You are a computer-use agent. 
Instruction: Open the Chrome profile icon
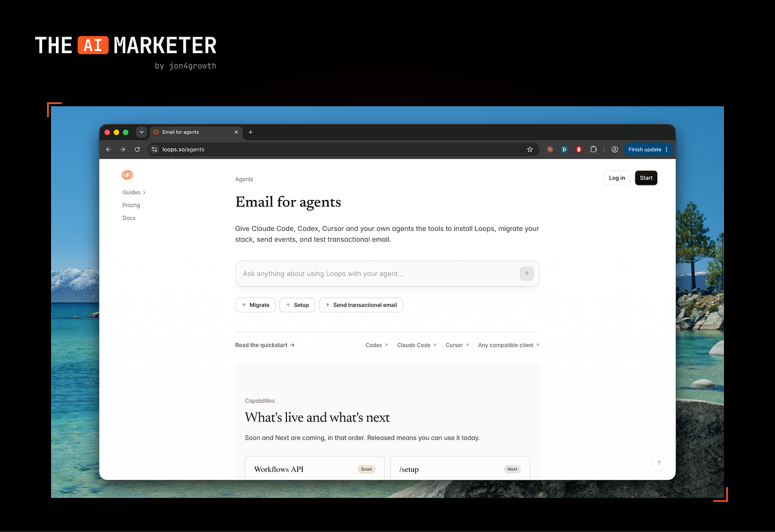615,149
